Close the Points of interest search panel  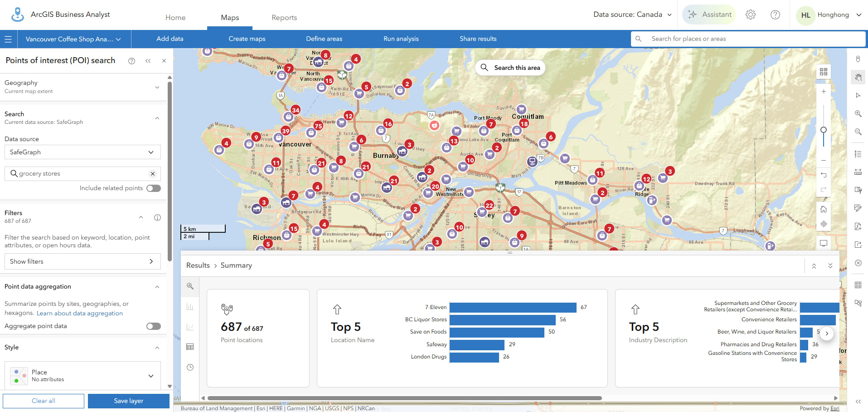click(x=164, y=61)
